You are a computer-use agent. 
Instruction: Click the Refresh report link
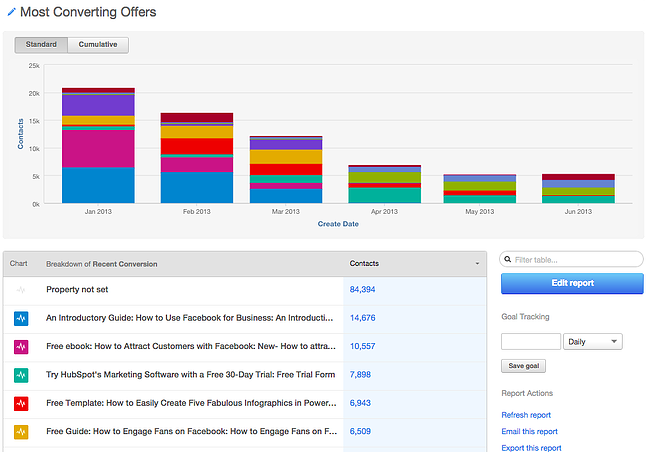(x=526, y=415)
